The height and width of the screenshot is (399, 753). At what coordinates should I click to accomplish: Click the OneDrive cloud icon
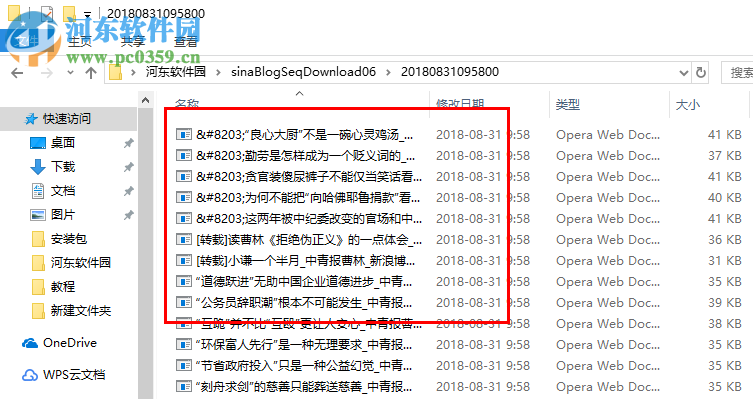(30, 343)
